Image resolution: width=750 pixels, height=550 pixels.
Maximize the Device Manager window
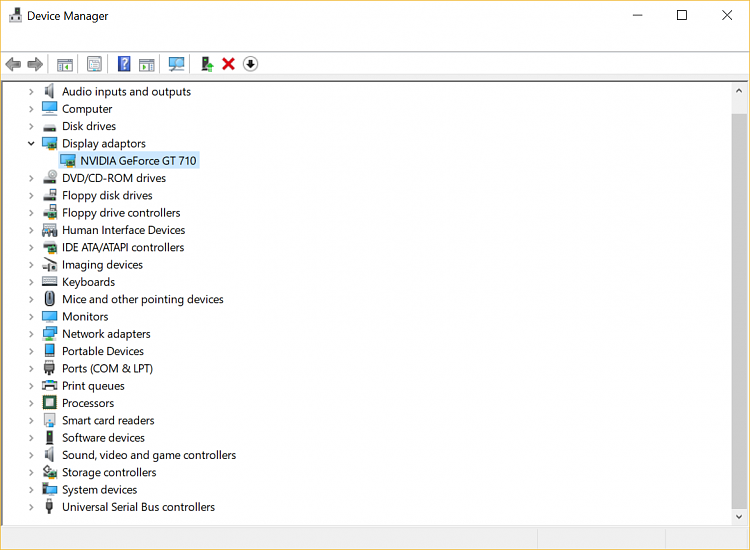pos(682,15)
